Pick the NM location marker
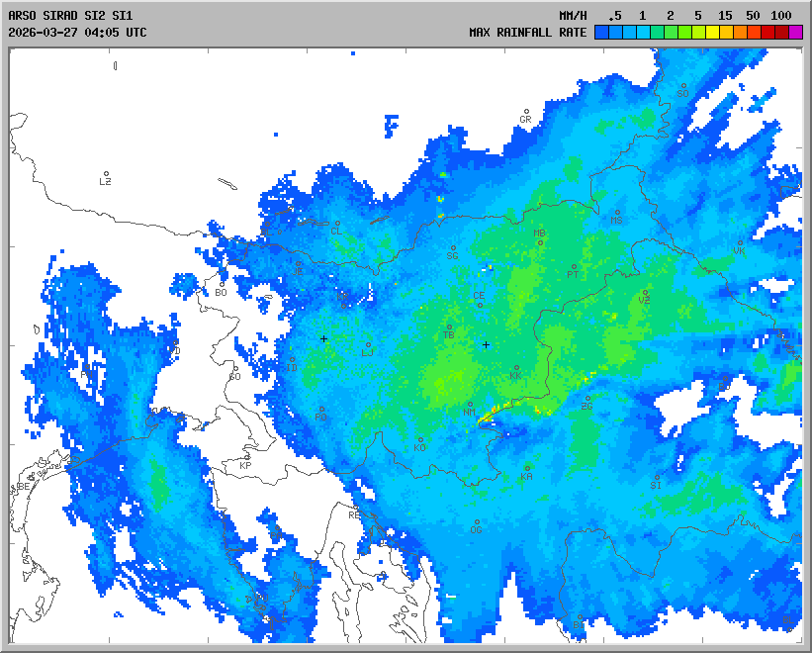 click(x=470, y=404)
